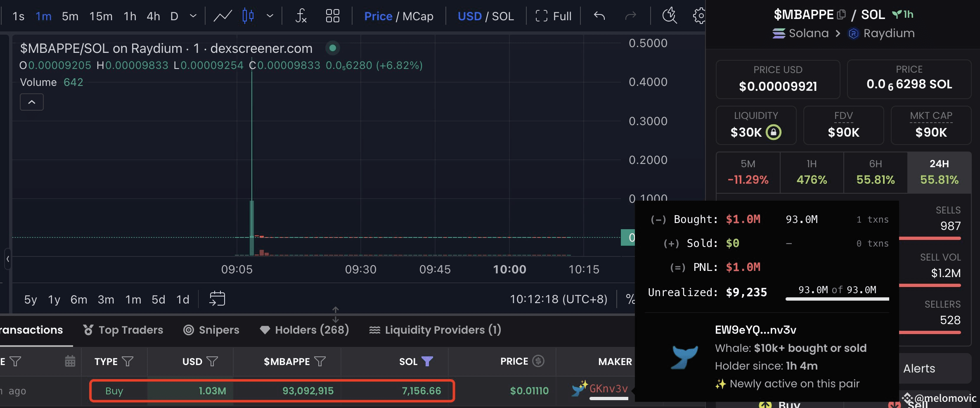The width and height of the screenshot is (980, 408).
Task: Redo the chart action
Action: 630,16
